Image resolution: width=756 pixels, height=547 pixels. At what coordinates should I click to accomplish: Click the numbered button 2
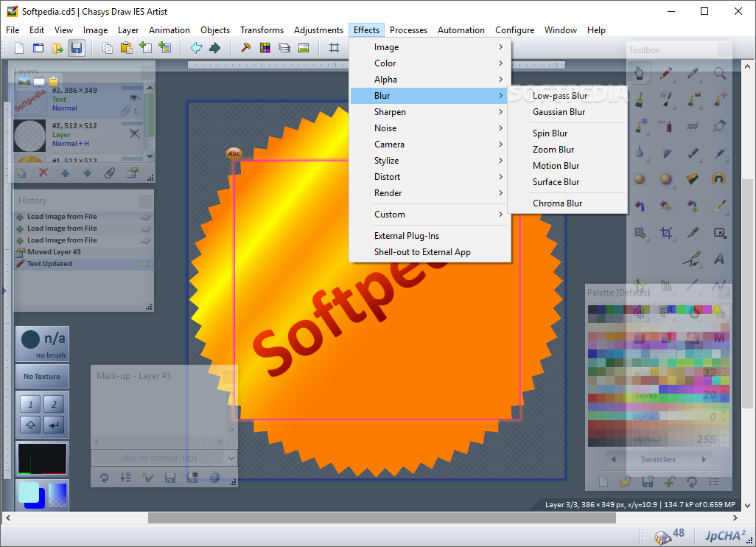(x=54, y=404)
